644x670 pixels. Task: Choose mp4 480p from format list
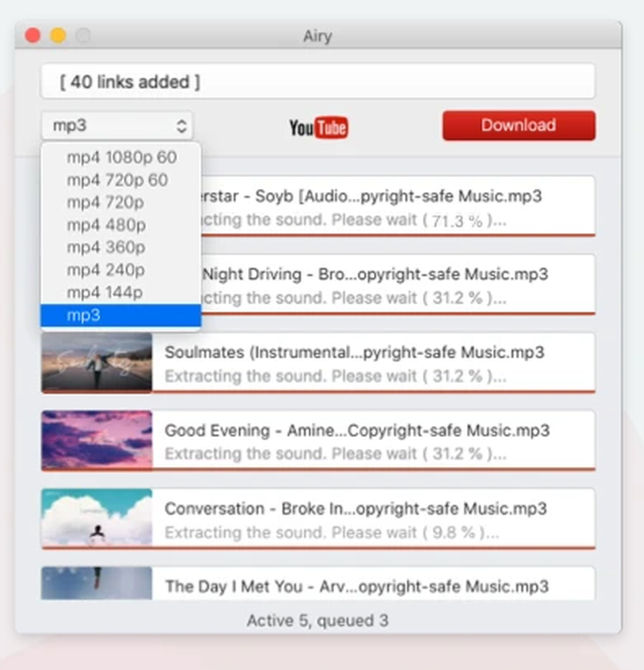pos(121,225)
